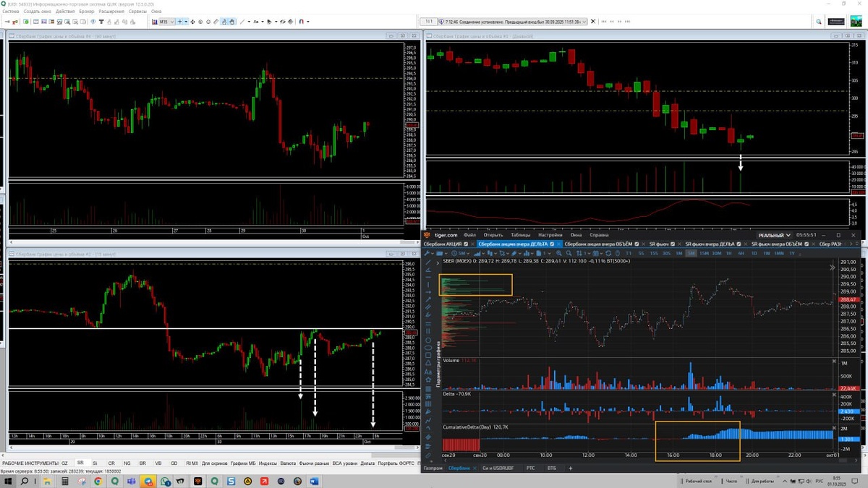The height and width of the screenshot is (488, 868).
Task: Select the vertical line tool in tiger.com sidebar
Action: coord(428,284)
